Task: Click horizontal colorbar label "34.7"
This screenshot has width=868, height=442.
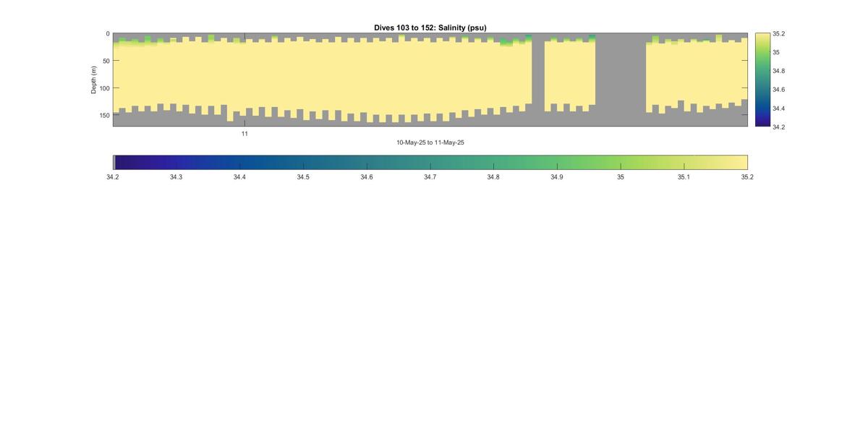Action: (x=430, y=177)
